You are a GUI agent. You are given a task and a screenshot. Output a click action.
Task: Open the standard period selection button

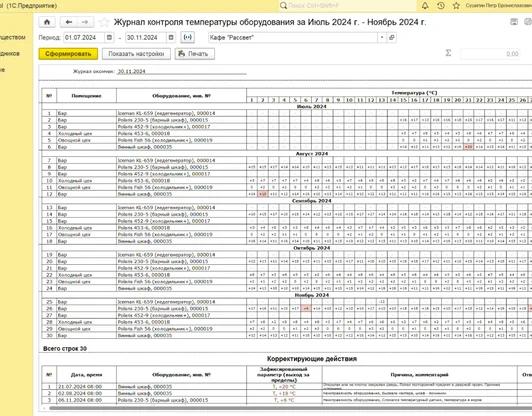(x=188, y=37)
